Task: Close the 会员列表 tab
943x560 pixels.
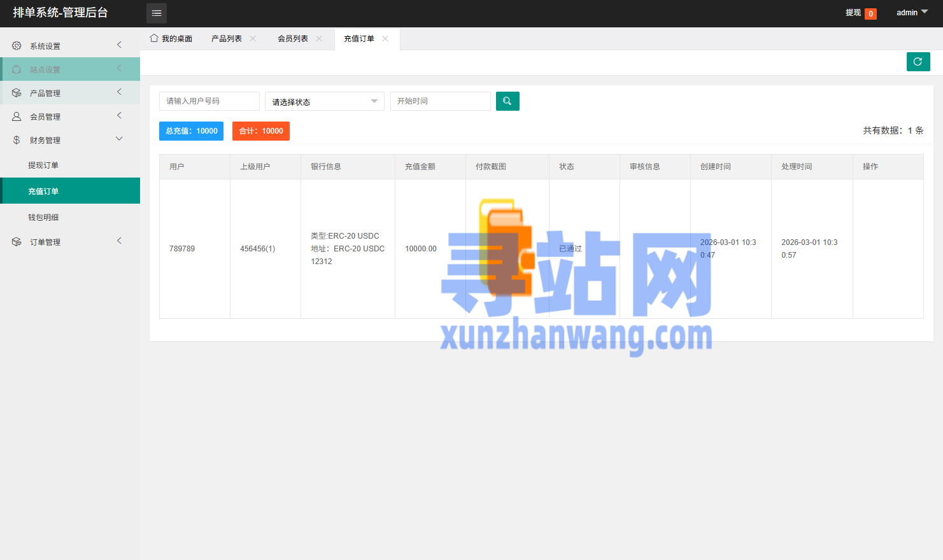Action: coord(319,39)
